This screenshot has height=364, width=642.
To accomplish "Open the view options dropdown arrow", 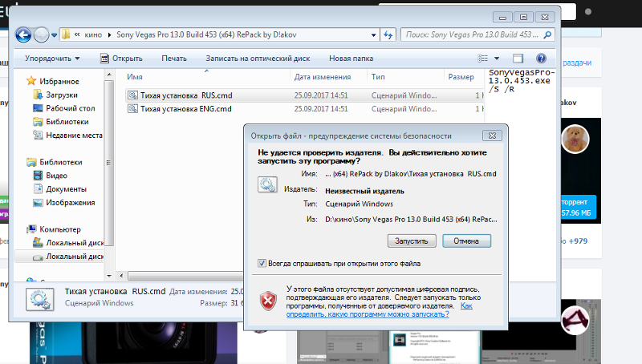I will click(497, 59).
